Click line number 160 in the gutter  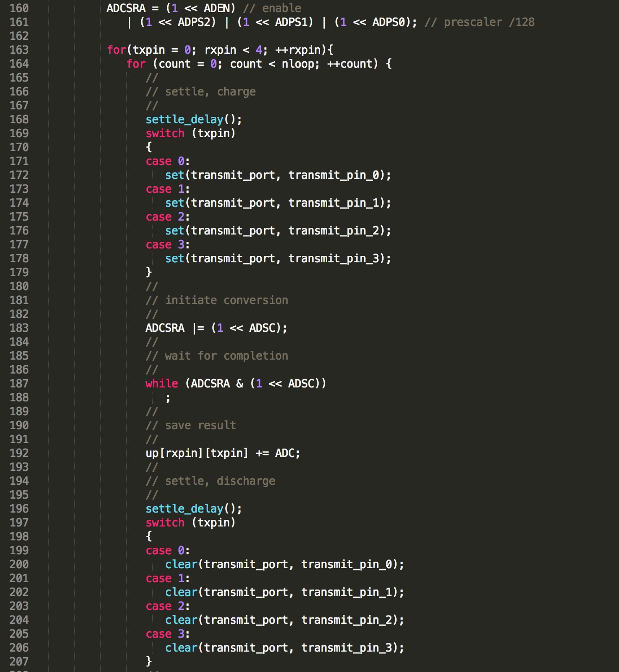pyautogui.click(x=19, y=8)
